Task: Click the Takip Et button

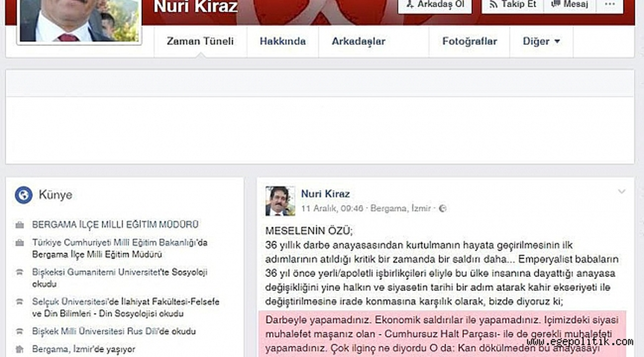Action: point(512,5)
